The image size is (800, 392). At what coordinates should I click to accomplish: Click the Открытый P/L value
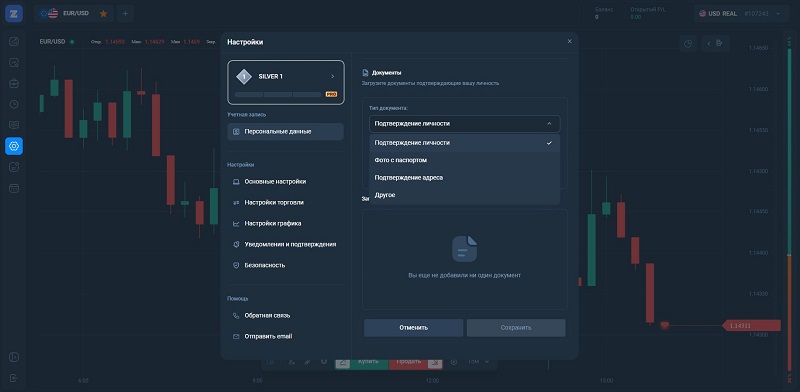point(636,17)
